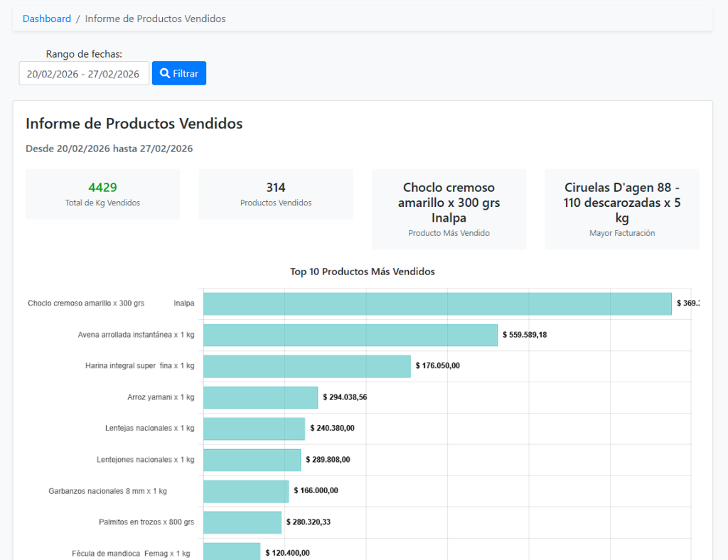Screen dimensions: 728x560
Task: Click the Top 10 Productos Más Vendidos title
Action: click(362, 271)
